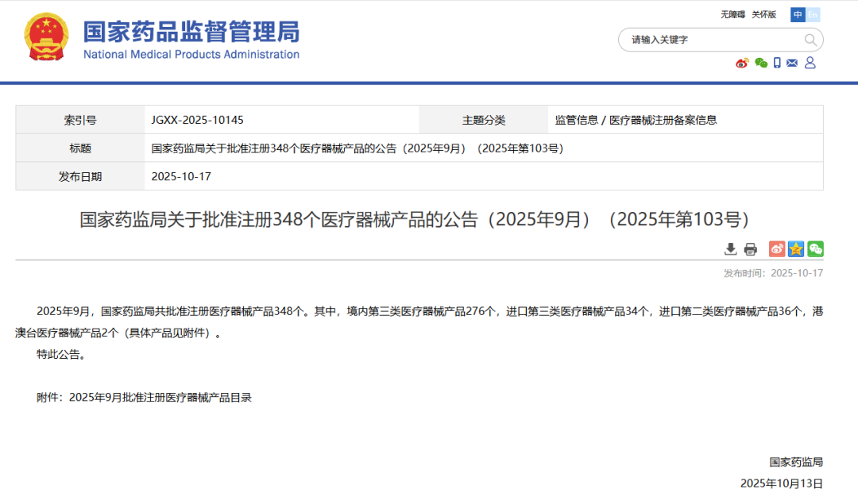Screen dimensions: 858x504
Task: Click the 索引号 label cell
Action: pos(80,120)
